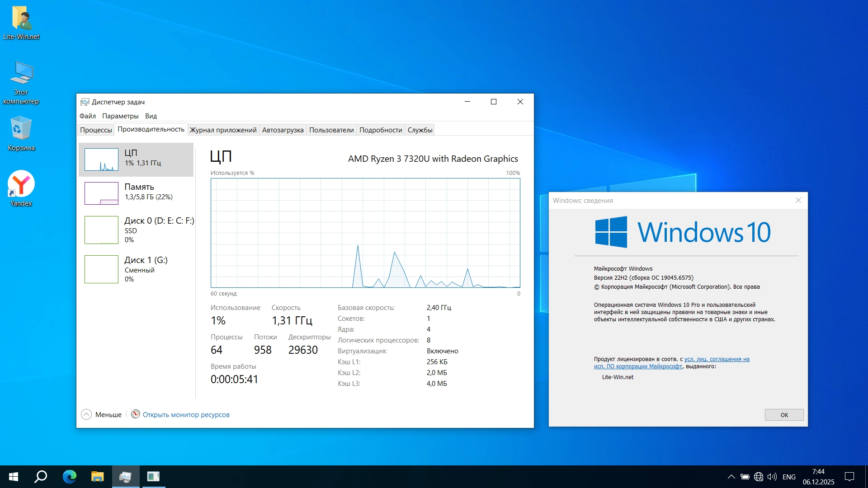Switch to the Процессы tab
This screenshot has width=868, height=488.
click(x=96, y=130)
